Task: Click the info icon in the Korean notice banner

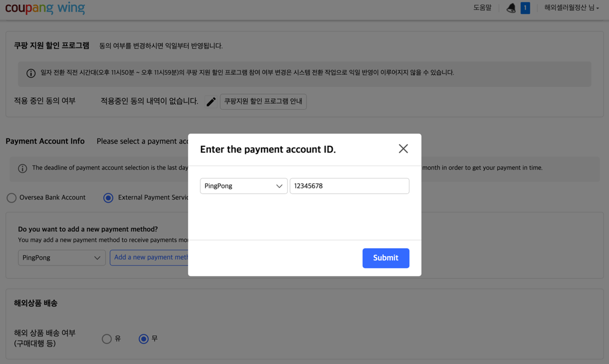Action: (x=31, y=73)
